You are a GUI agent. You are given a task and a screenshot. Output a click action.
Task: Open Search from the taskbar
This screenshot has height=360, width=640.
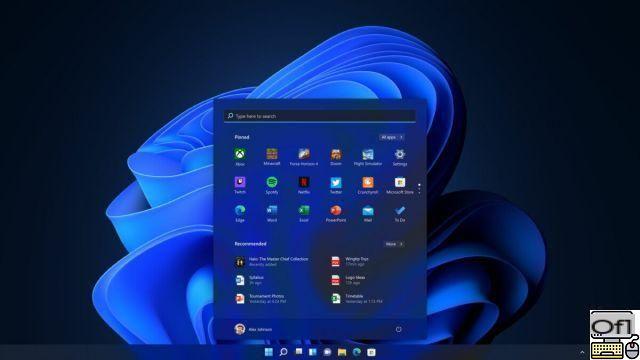(x=283, y=352)
